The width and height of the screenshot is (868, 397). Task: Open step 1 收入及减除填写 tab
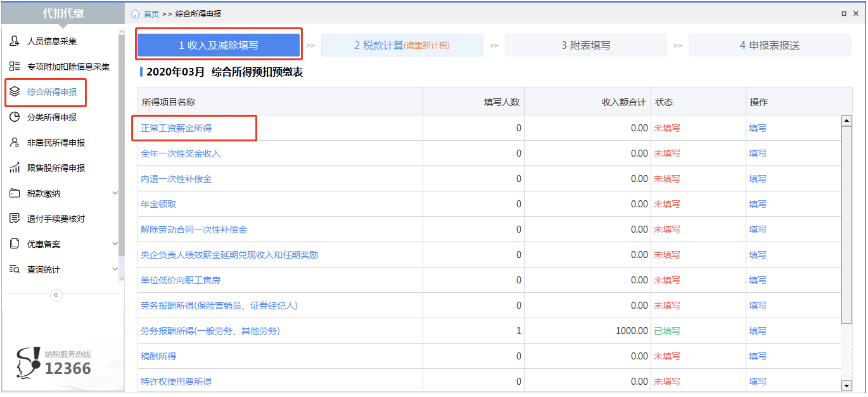point(219,45)
